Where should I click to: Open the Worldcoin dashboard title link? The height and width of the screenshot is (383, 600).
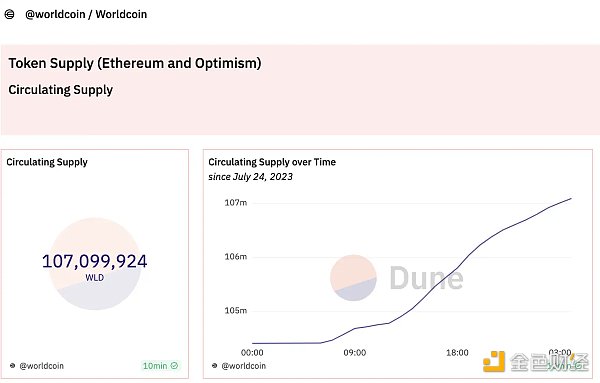pyautogui.click(x=121, y=15)
